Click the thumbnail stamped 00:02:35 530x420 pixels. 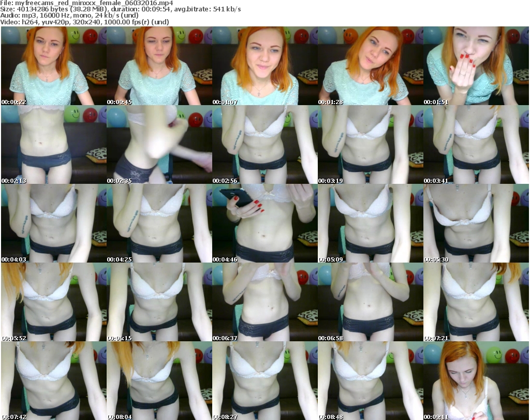tap(159, 144)
